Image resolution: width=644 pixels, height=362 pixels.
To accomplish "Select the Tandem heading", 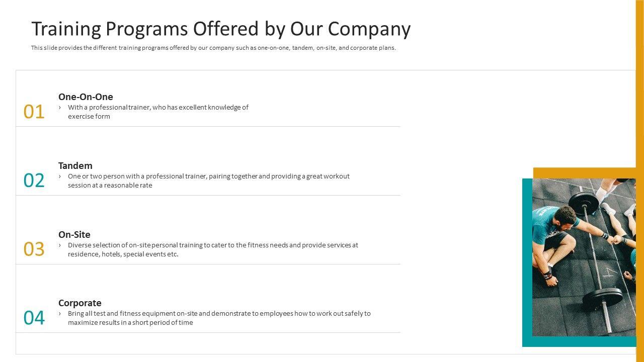I will click(x=75, y=166).
